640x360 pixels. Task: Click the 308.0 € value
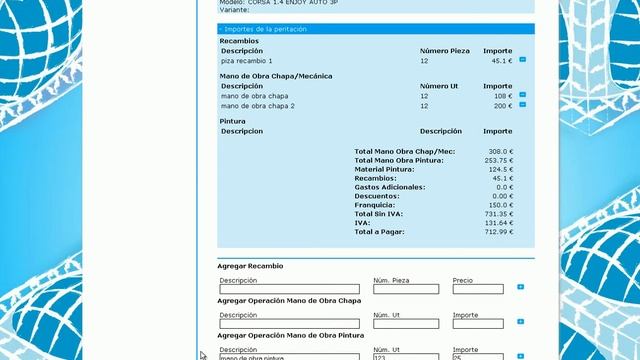point(501,151)
